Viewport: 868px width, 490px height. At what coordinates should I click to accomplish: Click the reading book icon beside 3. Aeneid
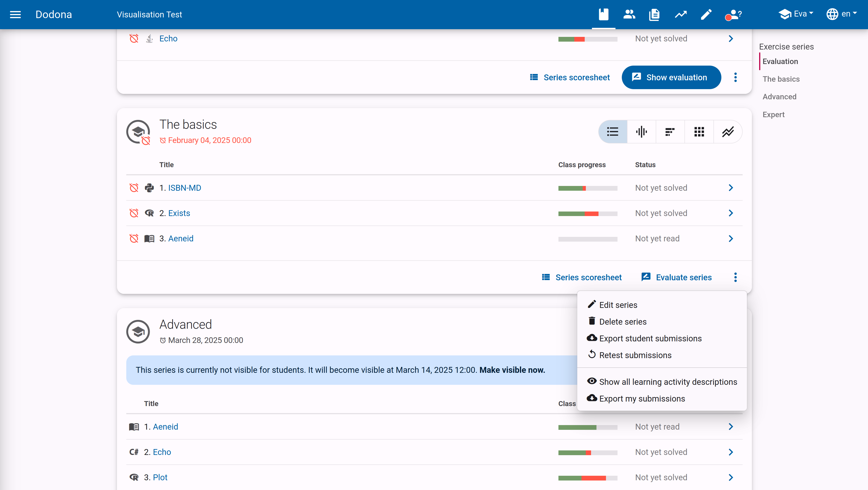[x=149, y=238]
